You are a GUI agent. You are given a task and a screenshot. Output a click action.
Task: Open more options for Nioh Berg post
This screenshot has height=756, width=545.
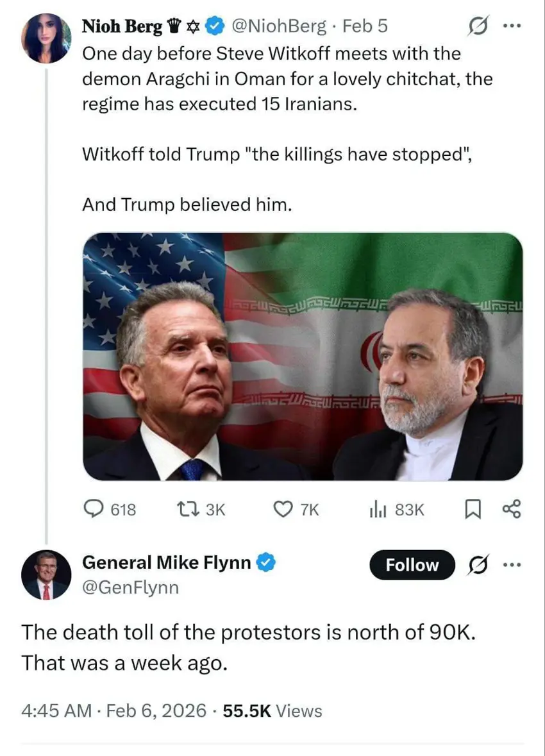510,28
